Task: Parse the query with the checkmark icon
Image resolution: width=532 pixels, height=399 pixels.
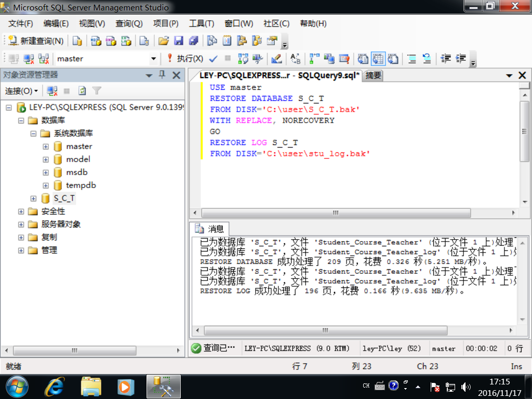Action: 213,59
